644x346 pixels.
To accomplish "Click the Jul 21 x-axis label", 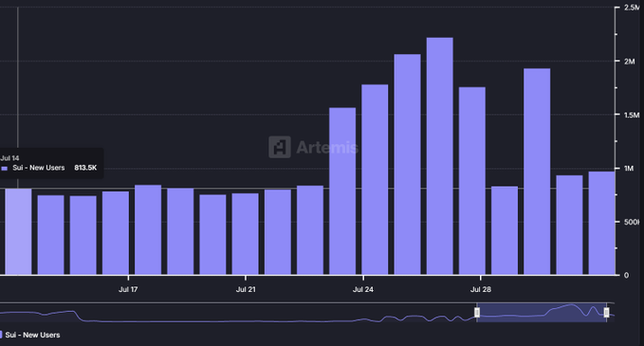I will [246, 289].
